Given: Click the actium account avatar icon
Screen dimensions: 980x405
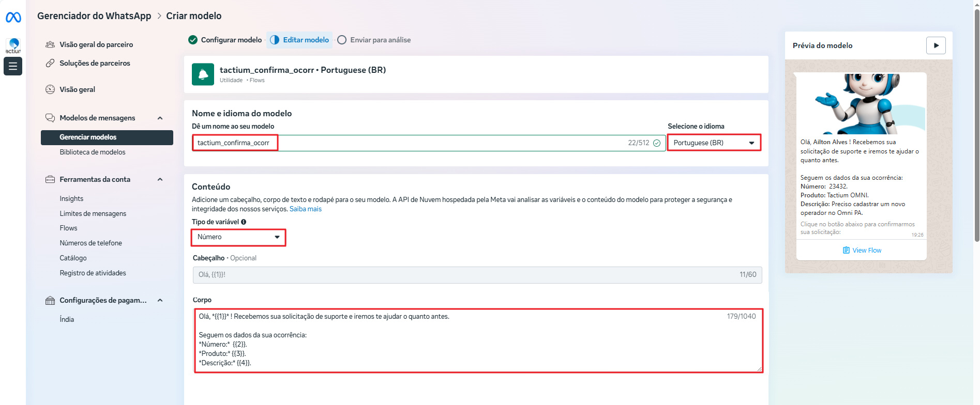Looking at the screenshot, I should click(13, 45).
